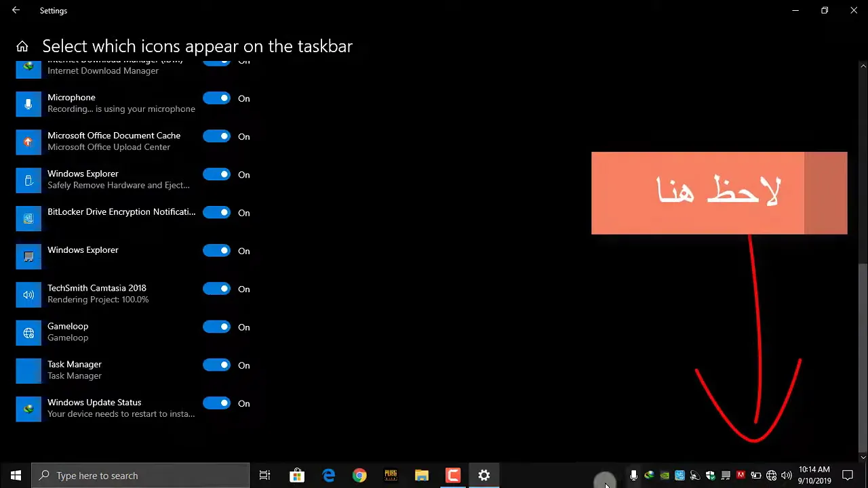868x488 pixels.
Task: Click the scrollbar up arrow
Action: tap(863, 66)
